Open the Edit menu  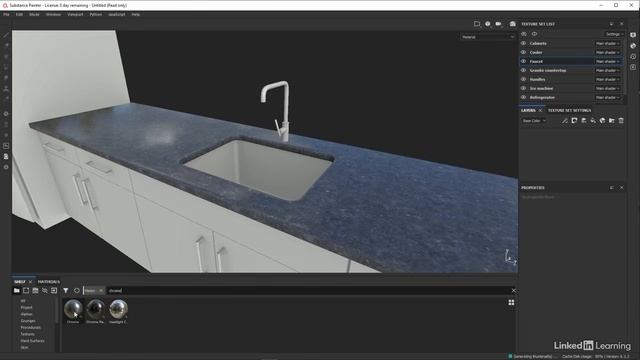(19, 14)
